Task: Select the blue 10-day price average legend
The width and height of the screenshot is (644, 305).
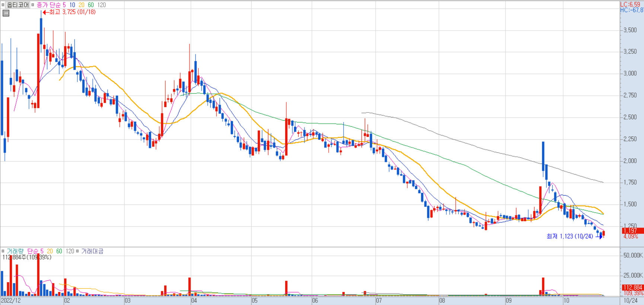Action: click(72, 5)
